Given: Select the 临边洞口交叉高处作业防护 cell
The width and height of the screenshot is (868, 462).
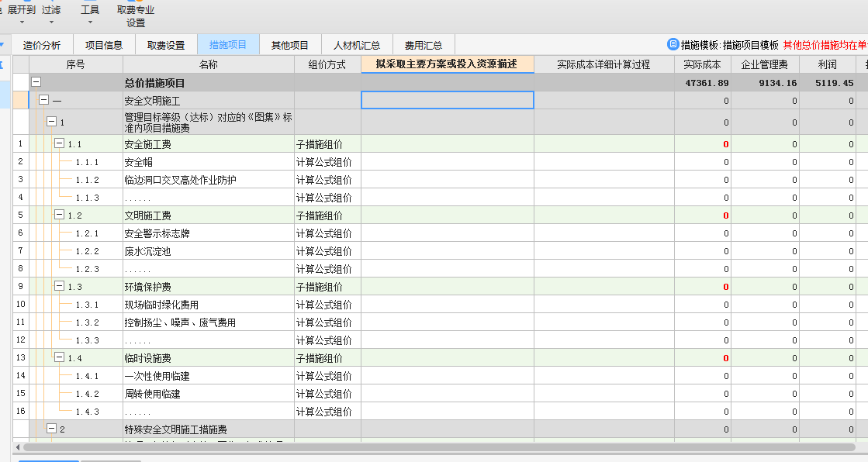Looking at the screenshot, I should 209,180.
